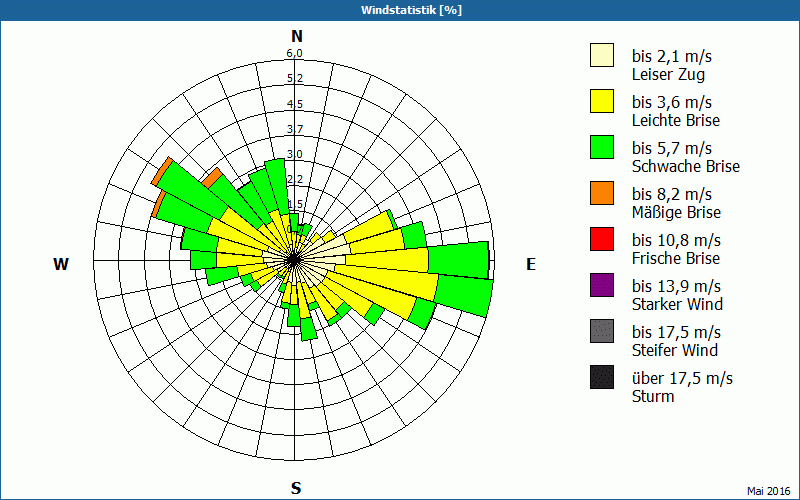The height and width of the screenshot is (500, 800).
Task: Select the black 'Sturm' legend swatch
Action: tap(602, 378)
